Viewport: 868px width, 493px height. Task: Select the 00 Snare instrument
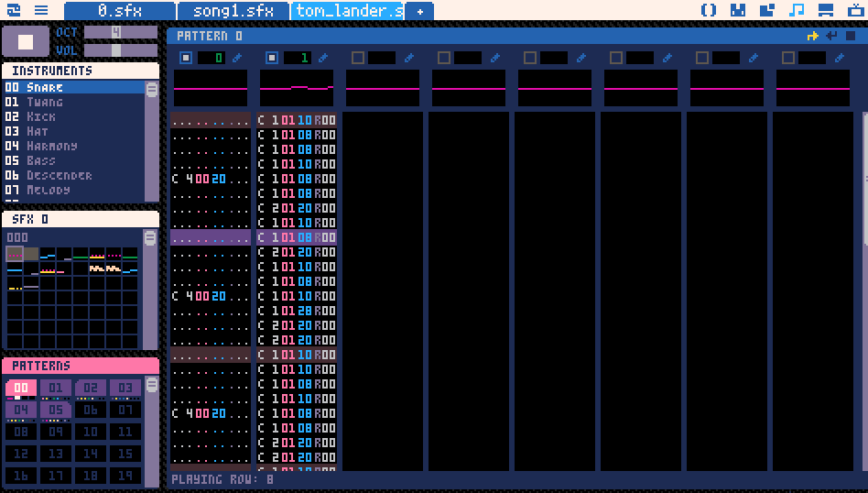point(74,87)
